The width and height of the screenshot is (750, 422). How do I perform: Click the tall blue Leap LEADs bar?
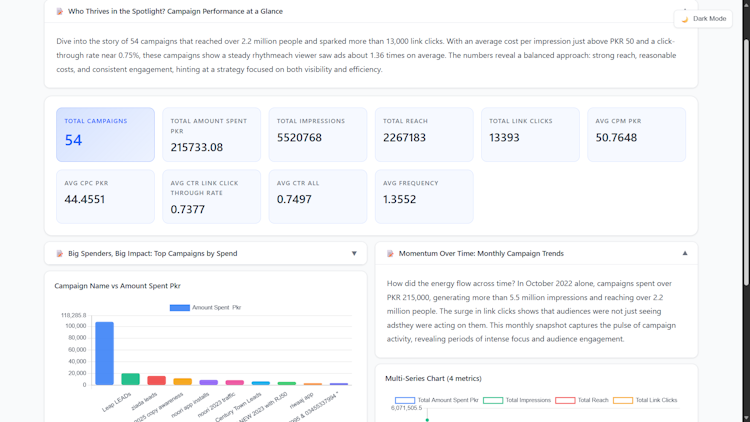click(x=104, y=353)
